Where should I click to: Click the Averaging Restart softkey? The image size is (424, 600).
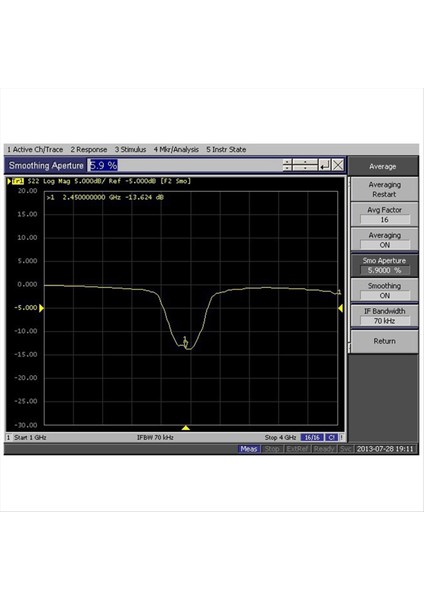[384, 189]
